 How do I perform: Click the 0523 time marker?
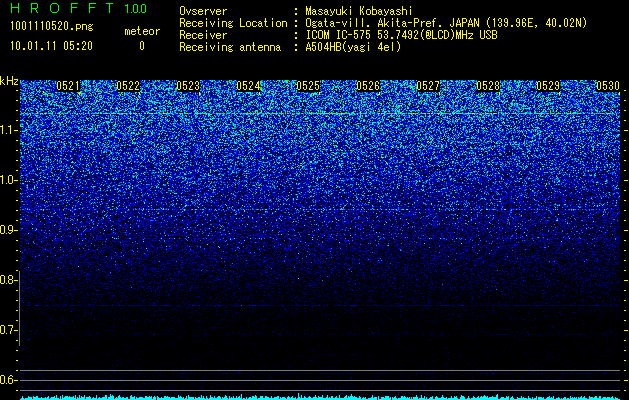pos(188,86)
